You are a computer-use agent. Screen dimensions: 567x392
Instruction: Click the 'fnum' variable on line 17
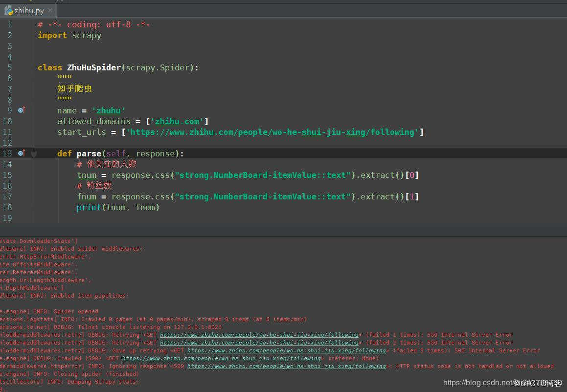(87, 196)
